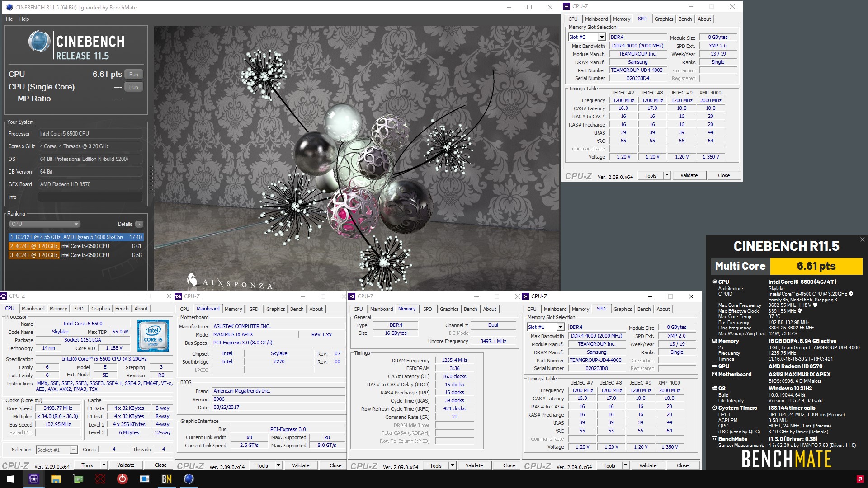Open the Ranking CPU dropdown in Cinebench
Viewport: 868px width, 488px height.
coord(45,224)
